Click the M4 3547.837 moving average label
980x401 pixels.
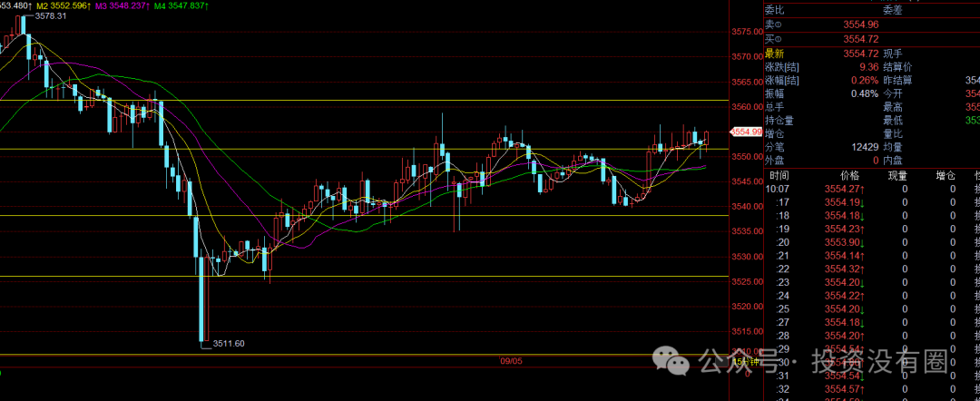pyautogui.click(x=181, y=5)
